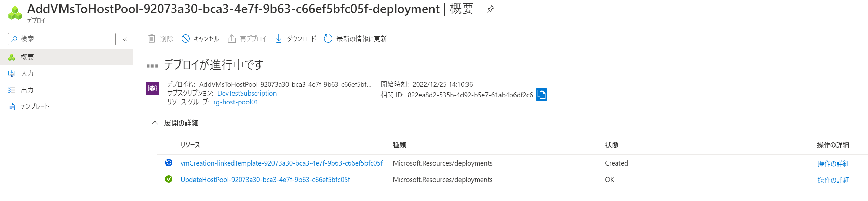868x201 pixels.
Task: Open the UpdateHostPool resource link
Action: [265, 180]
